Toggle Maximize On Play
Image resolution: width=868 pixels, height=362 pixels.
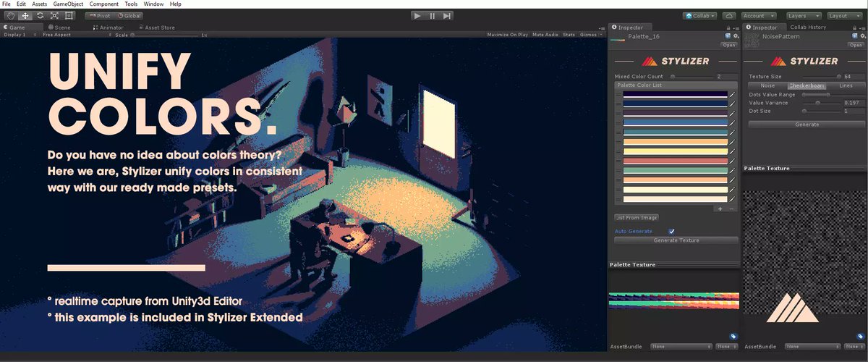point(508,34)
